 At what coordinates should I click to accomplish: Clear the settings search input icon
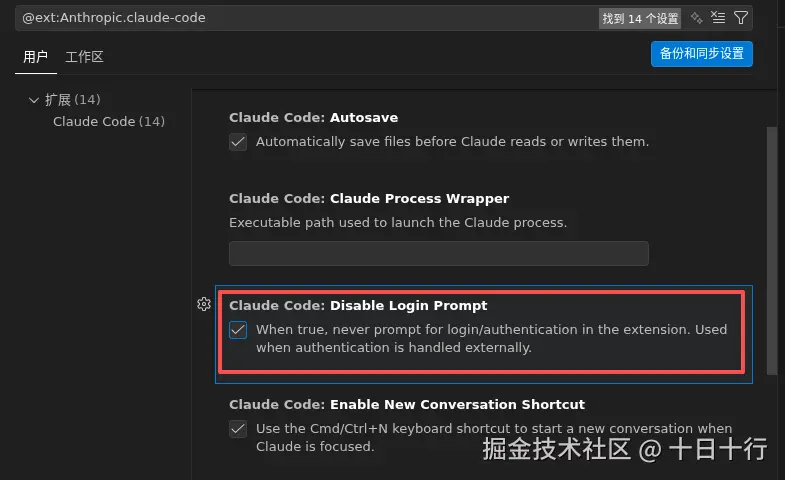pyautogui.click(x=719, y=18)
